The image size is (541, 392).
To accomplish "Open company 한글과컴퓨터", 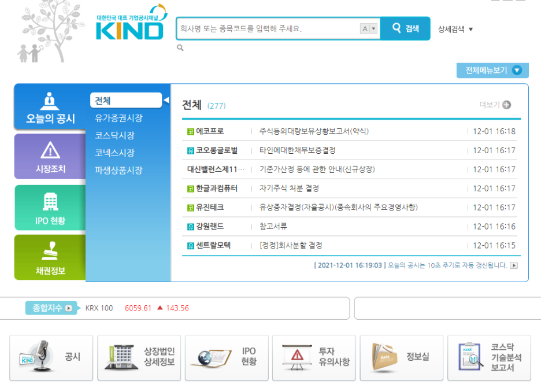I will pyautogui.click(x=217, y=188).
